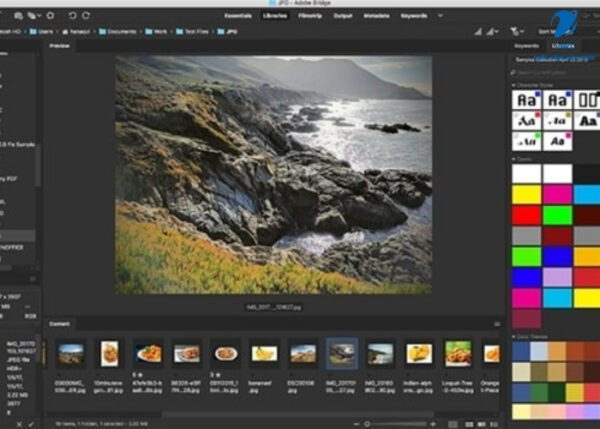Pick the orange color swatch
The image size is (600, 429).
click(x=587, y=256)
